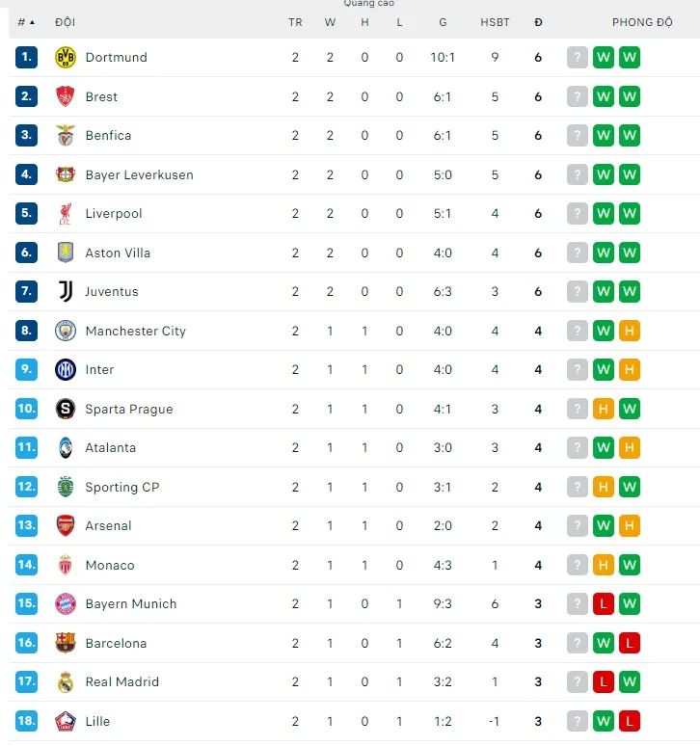Click the Real Madrid crest icon

click(x=66, y=681)
